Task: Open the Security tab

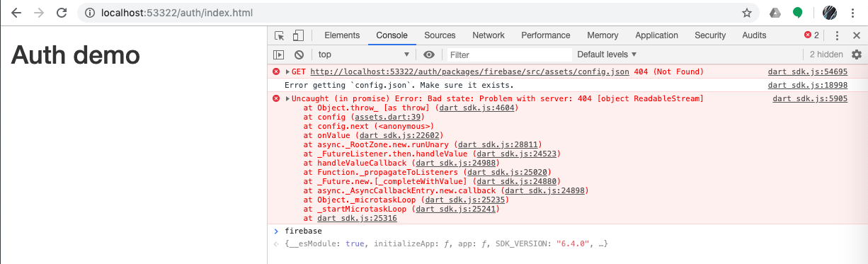Action: pyautogui.click(x=710, y=35)
